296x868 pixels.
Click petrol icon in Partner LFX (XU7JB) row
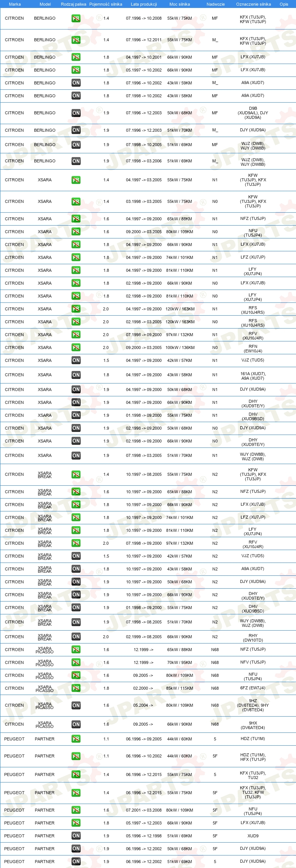pos(76,823)
